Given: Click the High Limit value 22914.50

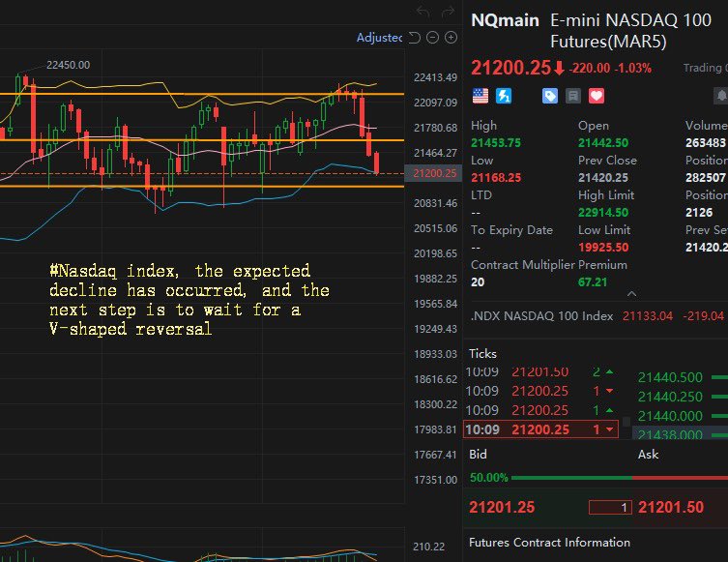Looking at the screenshot, I should coord(603,213).
